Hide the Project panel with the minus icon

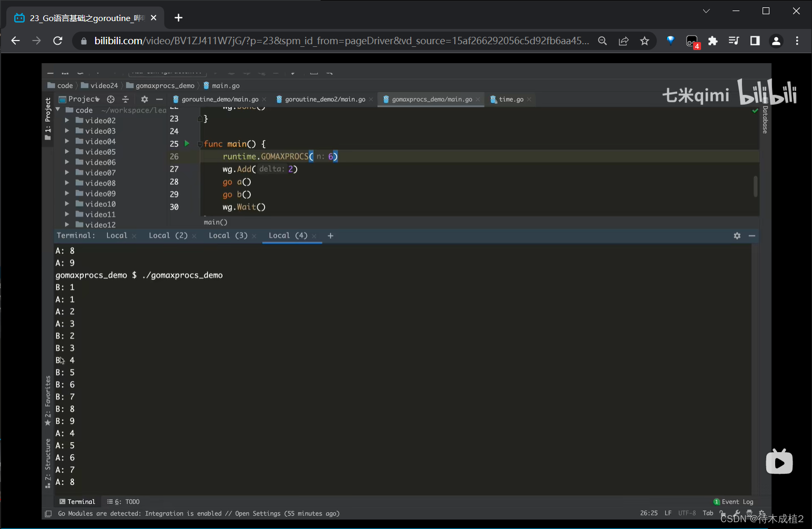pyautogui.click(x=159, y=99)
